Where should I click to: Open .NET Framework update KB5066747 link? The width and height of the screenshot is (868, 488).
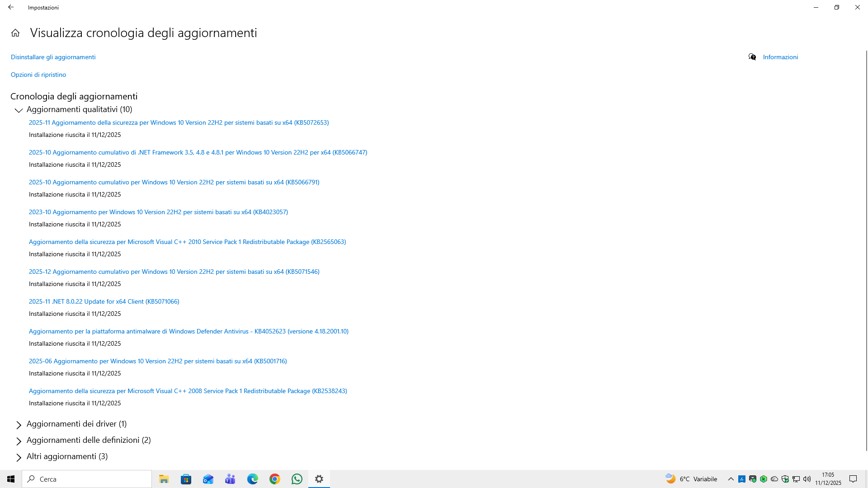coord(198,152)
